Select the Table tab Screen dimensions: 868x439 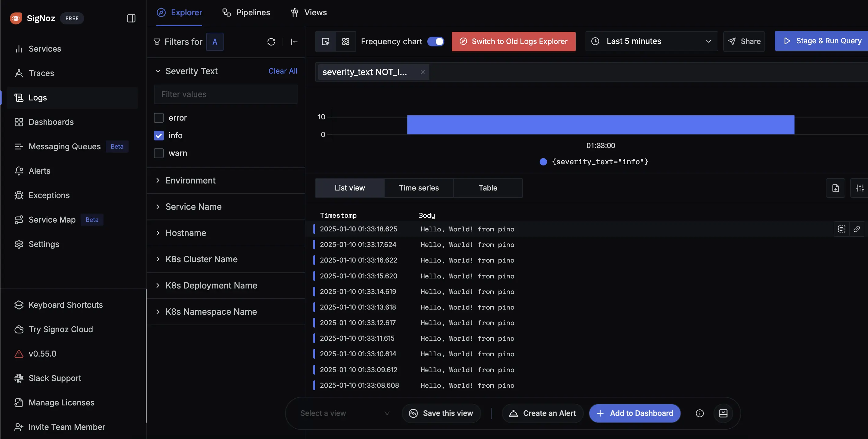click(488, 188)
